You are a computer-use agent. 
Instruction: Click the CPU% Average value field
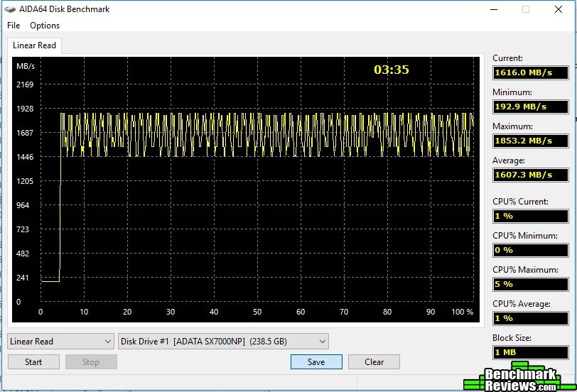coord(531,318)
